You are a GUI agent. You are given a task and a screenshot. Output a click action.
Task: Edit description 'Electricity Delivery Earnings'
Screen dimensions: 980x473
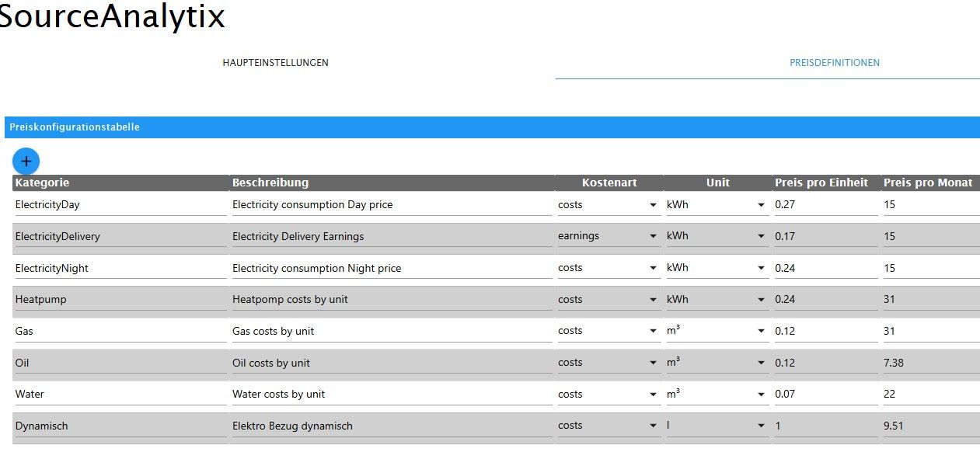coord(392,236)
